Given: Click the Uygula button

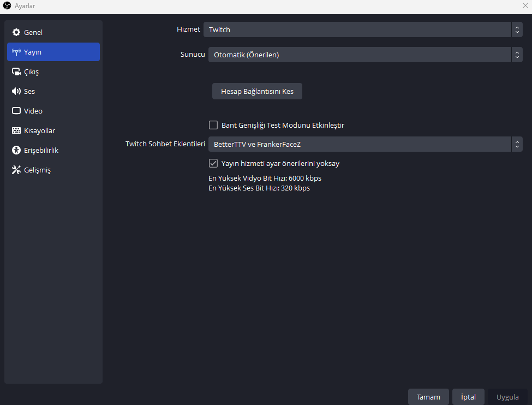Looking at the screenshot, I should pos(507,397).
